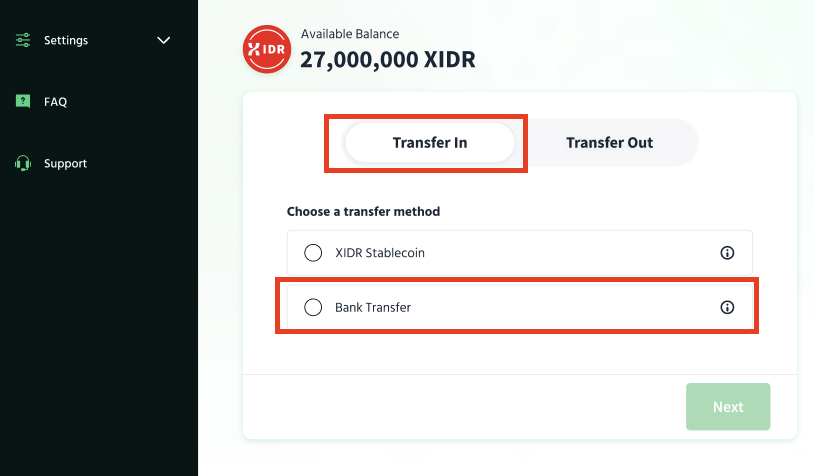The height and width of the screenshot is (476, 814).
Task: Click the Available Balance label
Action: tap(350, 34)
